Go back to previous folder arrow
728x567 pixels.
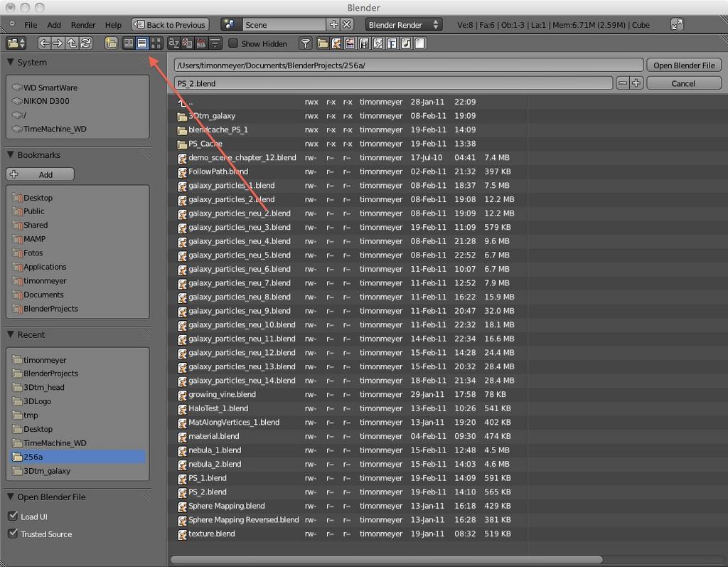point(44,43)
